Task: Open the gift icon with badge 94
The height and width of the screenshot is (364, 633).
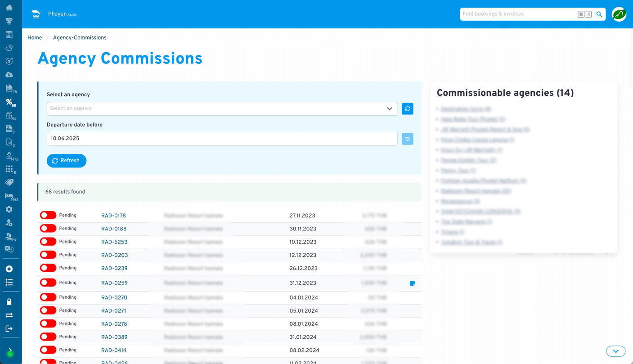Action: tap(9, 116)
